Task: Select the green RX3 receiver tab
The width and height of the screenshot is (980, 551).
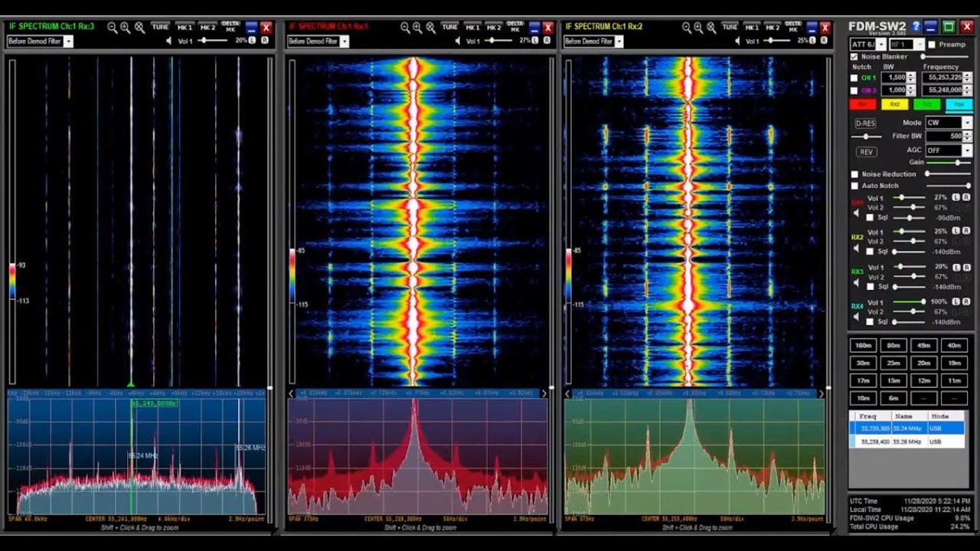Action: [x=927, y=104]
